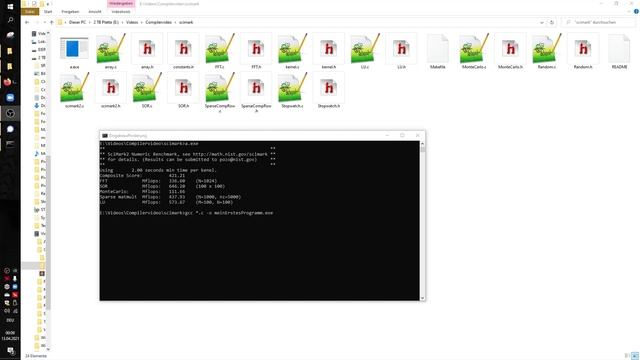
Task: Open the Datei ribbon tab
Action: point(30,11)
